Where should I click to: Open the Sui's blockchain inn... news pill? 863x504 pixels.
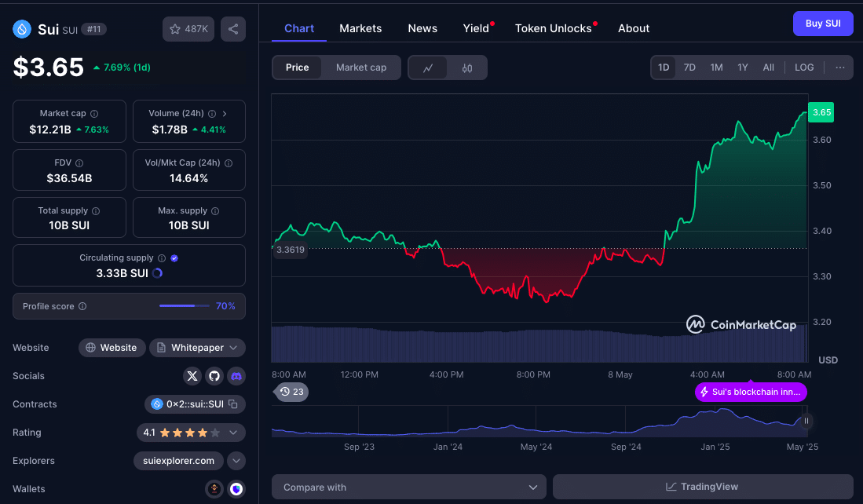tap(751, 392)
